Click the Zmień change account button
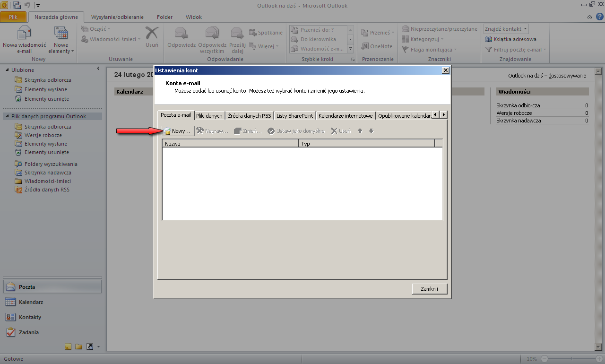This screenshot has height=364, width=605. (x=248, y=131)
